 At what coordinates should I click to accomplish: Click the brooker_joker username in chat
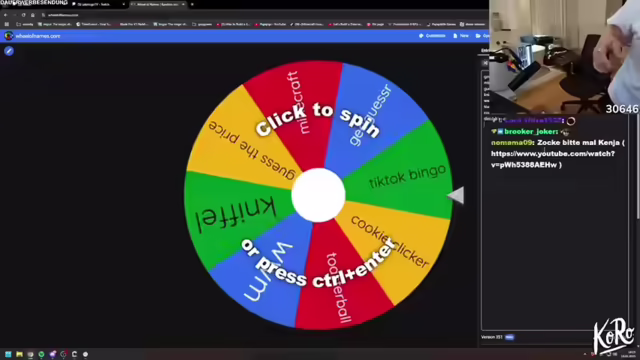pyautogui.click(x=530, y=131)
